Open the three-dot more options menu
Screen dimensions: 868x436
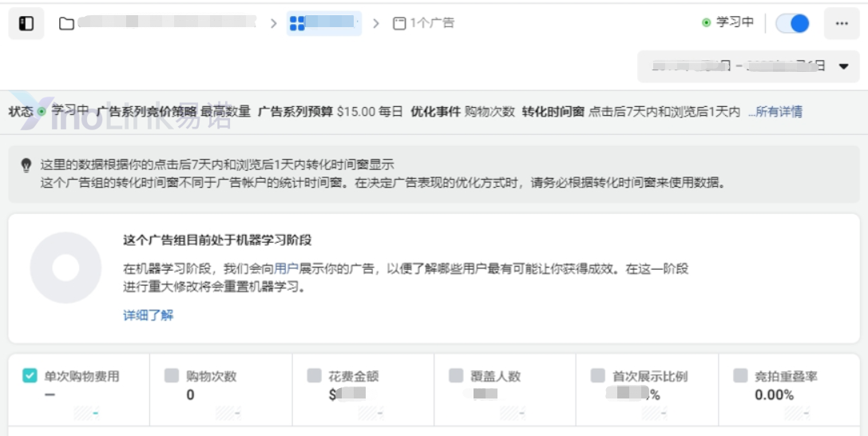pos(842,23)
